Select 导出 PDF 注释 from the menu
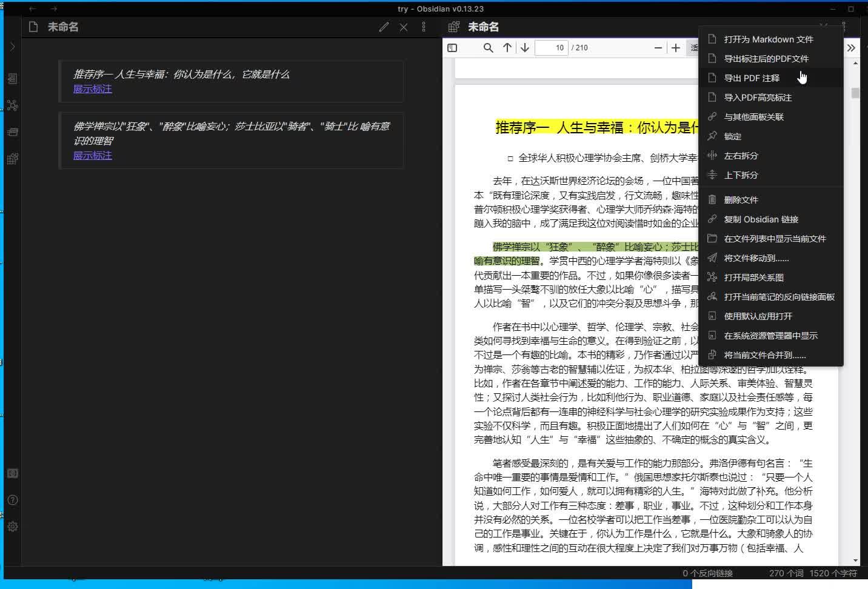The image size is (868, 589). [750, 78]
